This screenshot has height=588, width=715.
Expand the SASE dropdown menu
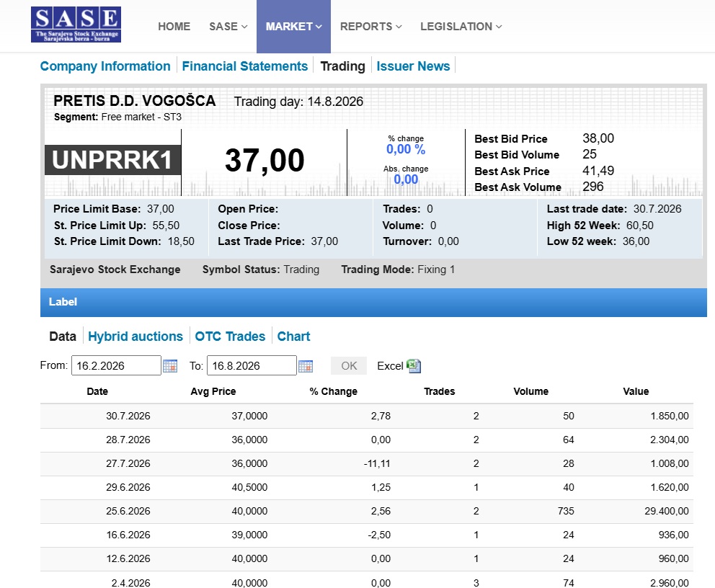228,27
